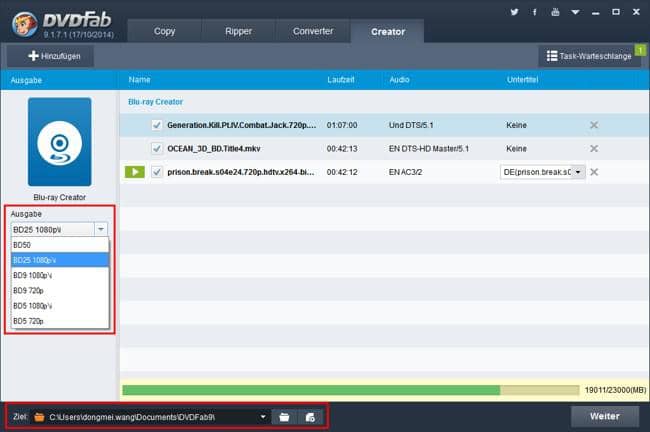Click 01:07:00 runtime value
The height and width of the screenshot is (432, 650).
[342, 125]
